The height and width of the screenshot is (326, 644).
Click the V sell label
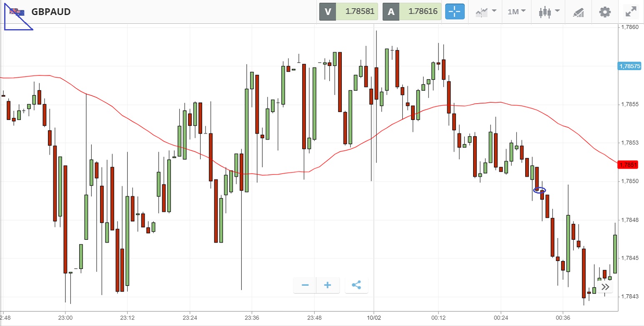[328, 12]
